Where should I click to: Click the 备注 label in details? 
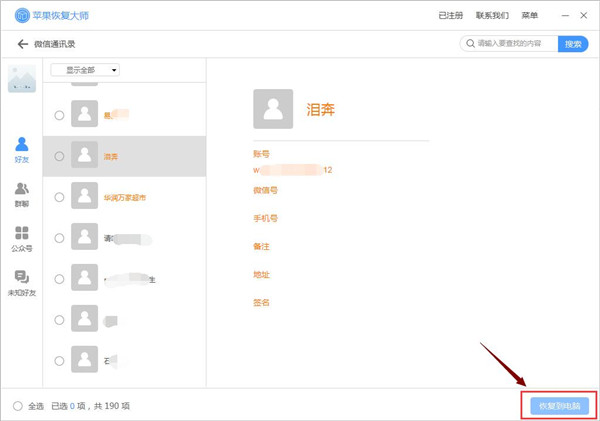261,246
